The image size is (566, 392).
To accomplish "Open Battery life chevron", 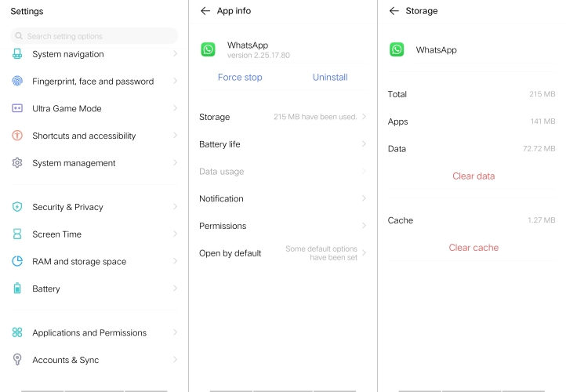I will 364,144.
